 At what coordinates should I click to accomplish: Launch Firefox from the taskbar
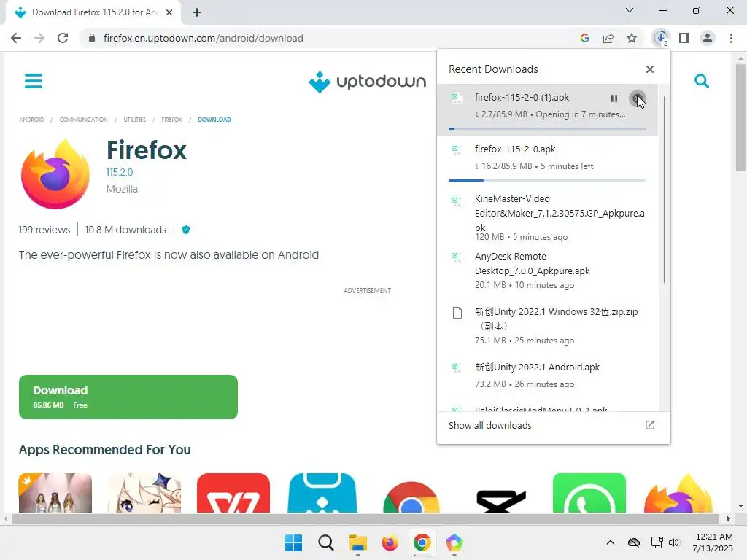pyautogui.click(x=390, y=542)
